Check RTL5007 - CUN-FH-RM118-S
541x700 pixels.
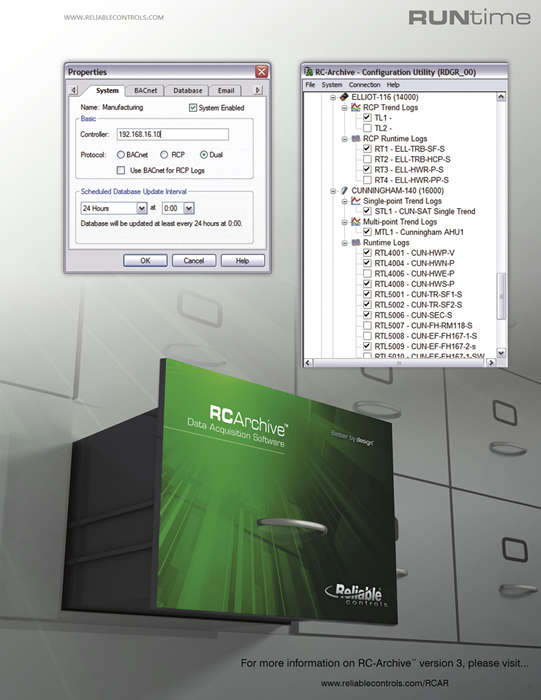367,325
